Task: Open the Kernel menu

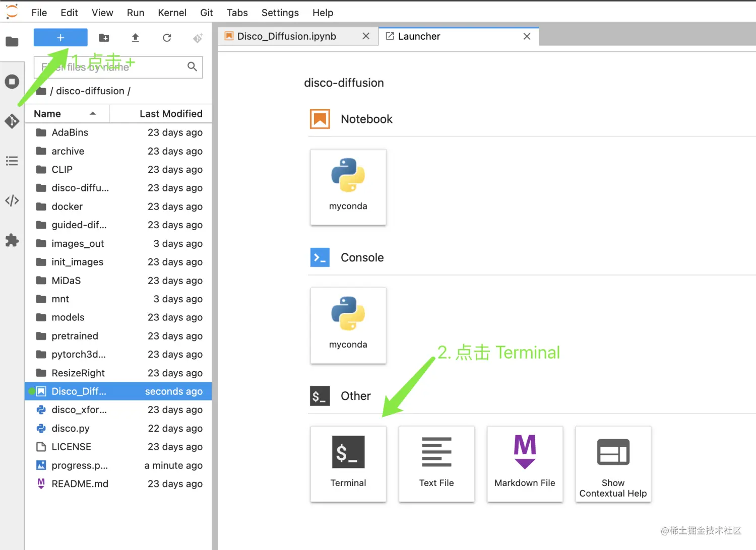Action: (x=172, y=13)
